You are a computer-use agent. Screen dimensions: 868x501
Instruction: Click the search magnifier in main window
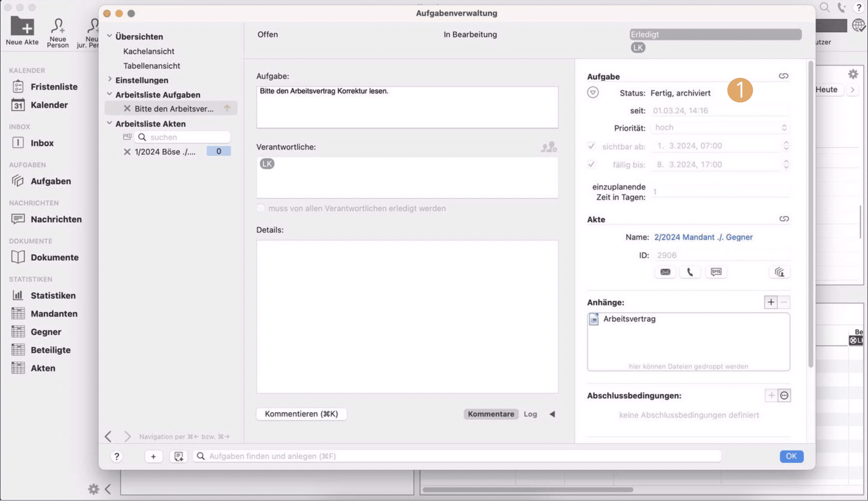tap(825, 7)
